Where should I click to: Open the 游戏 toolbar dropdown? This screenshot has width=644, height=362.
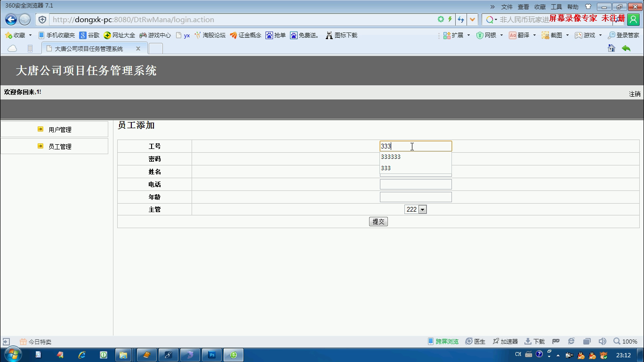[588, 35]
